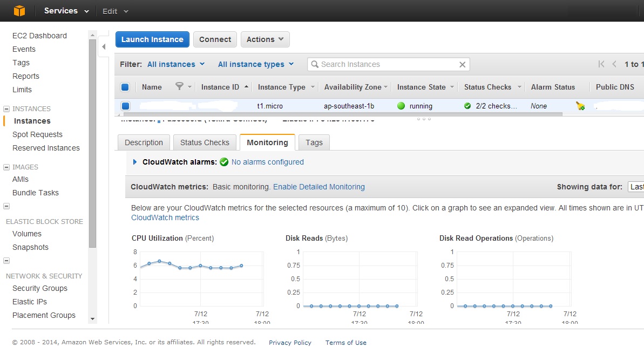Click the magnifier icon in Search Instances

tap(315, 64)
